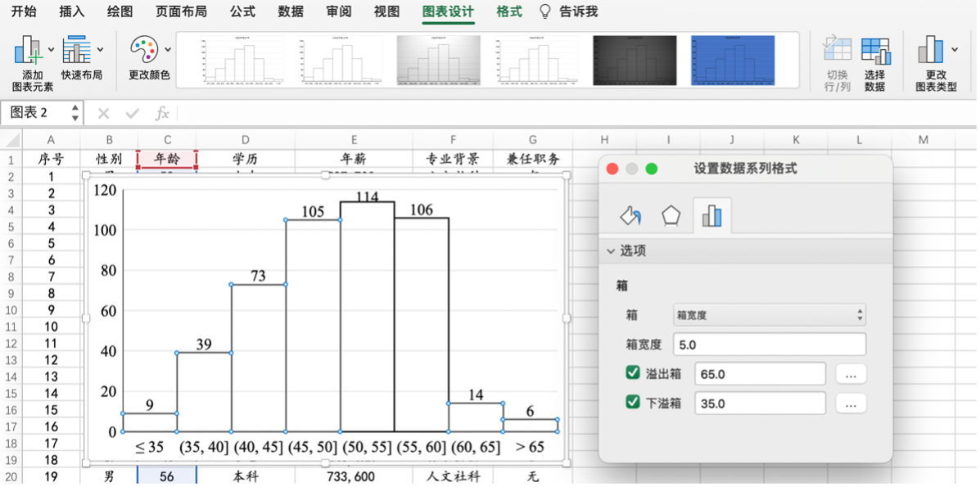Click the 箱宽度 value input field

(769, 345)
